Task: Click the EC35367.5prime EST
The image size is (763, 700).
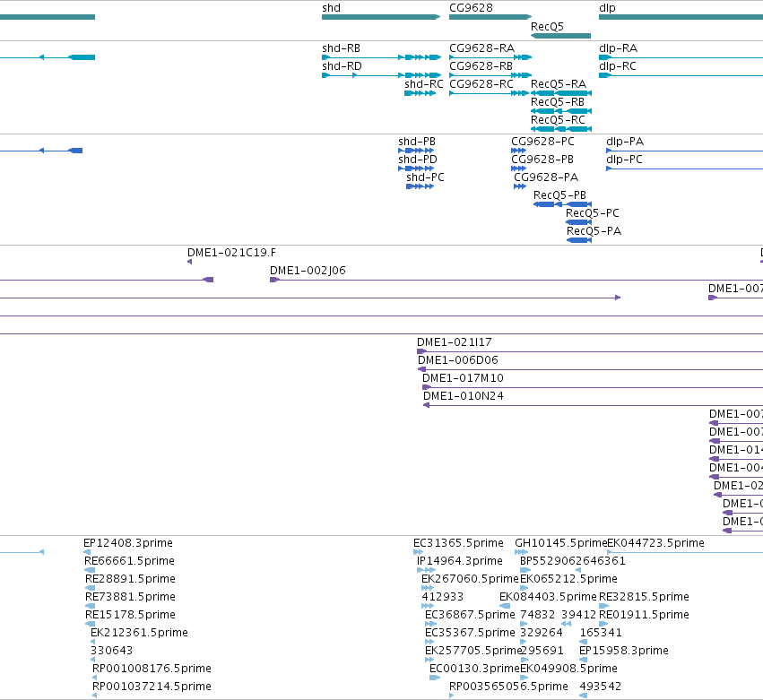Action: (429, 642)
